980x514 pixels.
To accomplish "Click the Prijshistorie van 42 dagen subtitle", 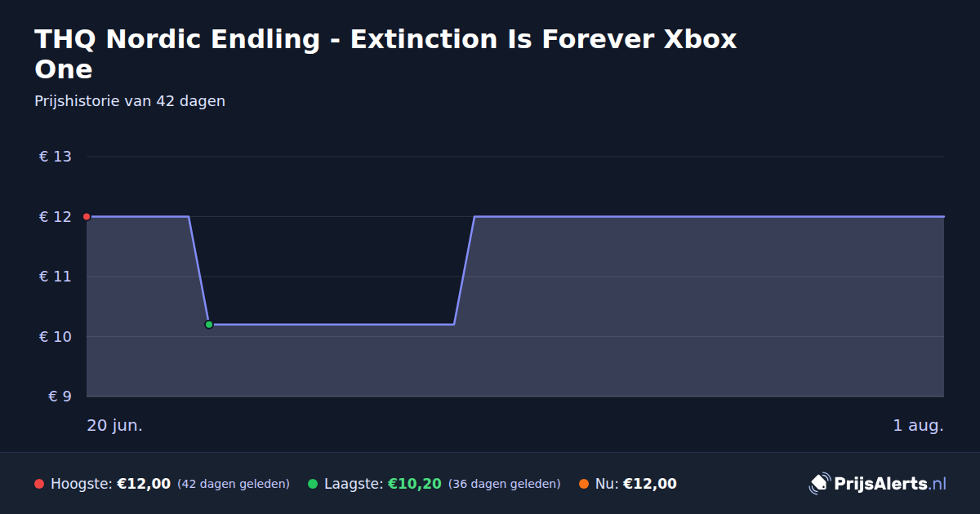I will pyautogui.click(x=130, y=101).
